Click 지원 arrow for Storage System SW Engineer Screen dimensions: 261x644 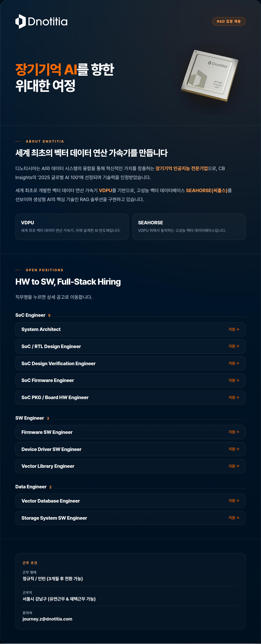234,518
